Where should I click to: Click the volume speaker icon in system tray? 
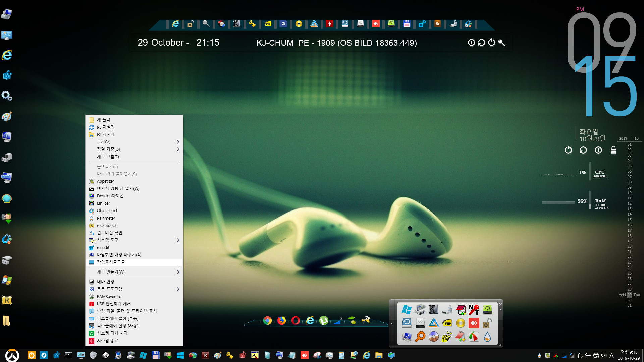[x=604, y=355]
